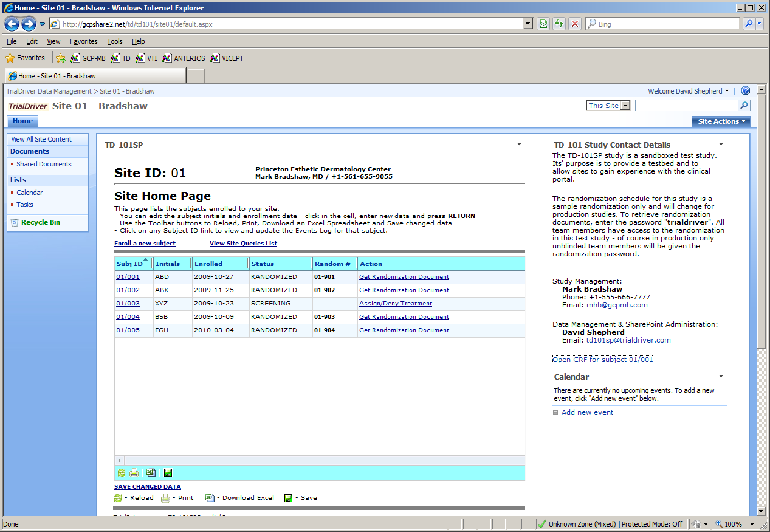Open the Assign/Deny Treatment link for subject 01/003
Viewport: 770px width, 532px height.
point(395,304)
